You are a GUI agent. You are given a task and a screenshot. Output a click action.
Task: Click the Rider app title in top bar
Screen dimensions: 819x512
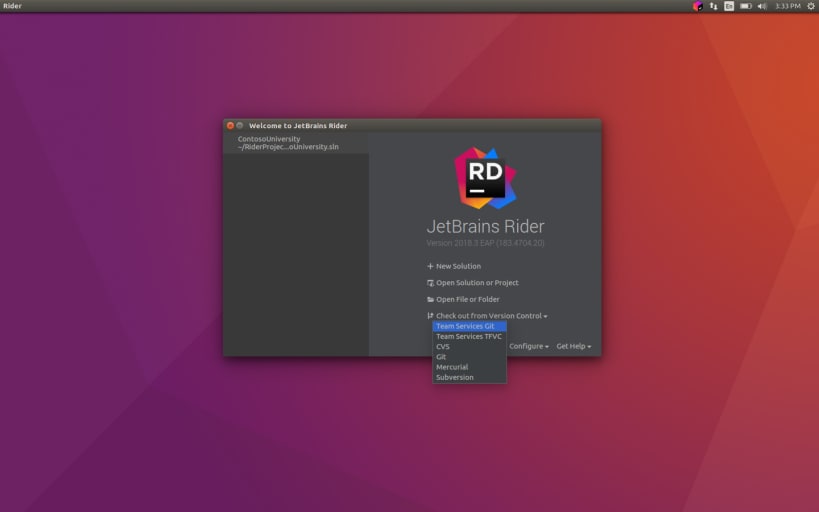tap(12, 6)
